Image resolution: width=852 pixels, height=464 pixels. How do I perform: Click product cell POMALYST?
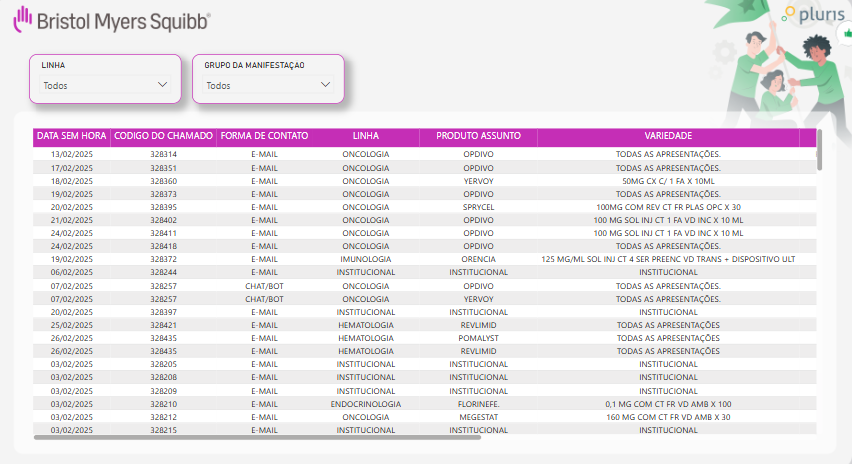coord(478,338)
